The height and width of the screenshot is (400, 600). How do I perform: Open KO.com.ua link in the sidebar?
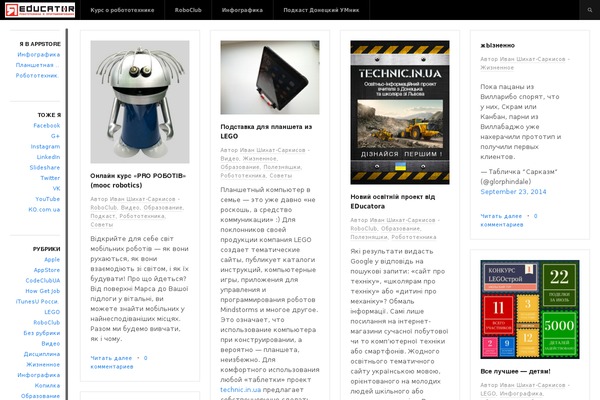point(44,209)
